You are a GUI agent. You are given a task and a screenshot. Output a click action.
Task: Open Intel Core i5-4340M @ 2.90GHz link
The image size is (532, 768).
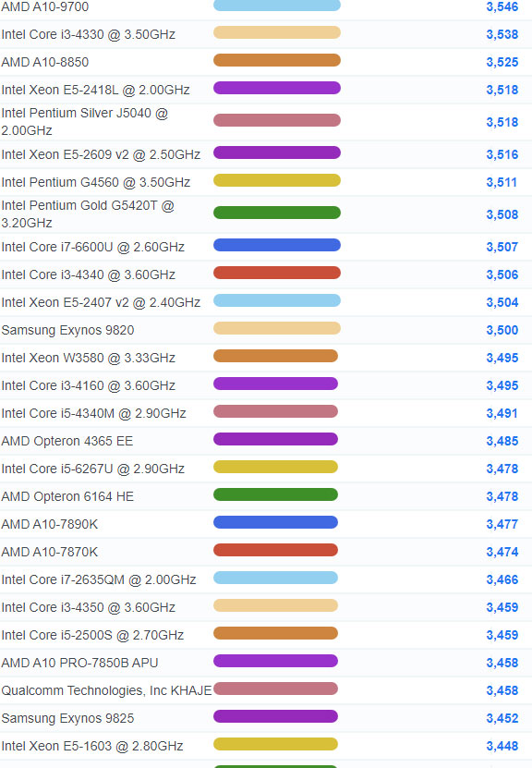[x=93, y=413]
